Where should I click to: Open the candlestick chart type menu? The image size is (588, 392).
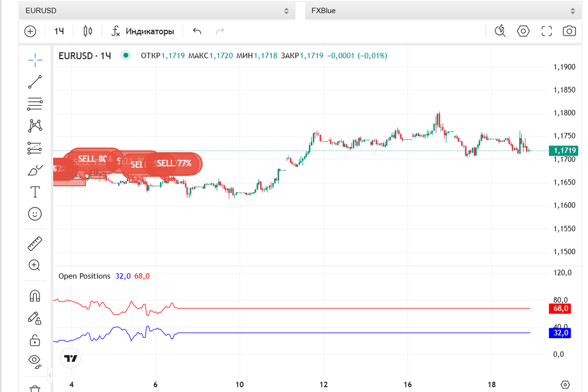point(88,31)
